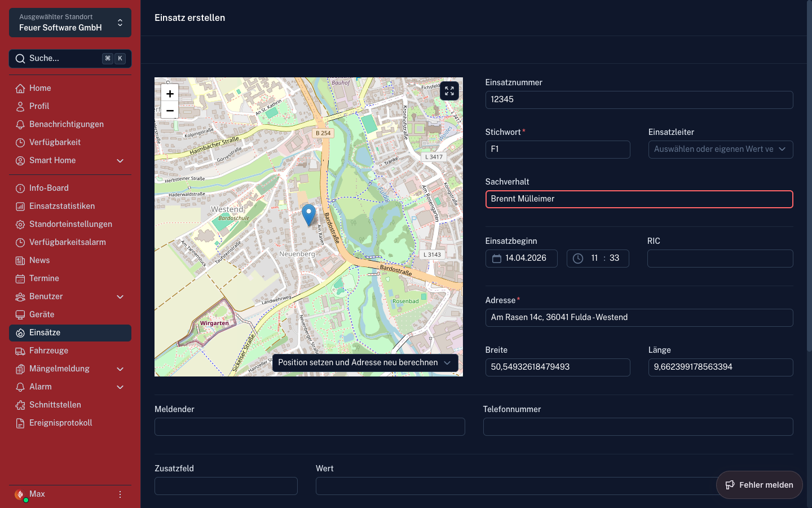Click the Schnittstellen puzzle icon

click(x=20, y=405)
